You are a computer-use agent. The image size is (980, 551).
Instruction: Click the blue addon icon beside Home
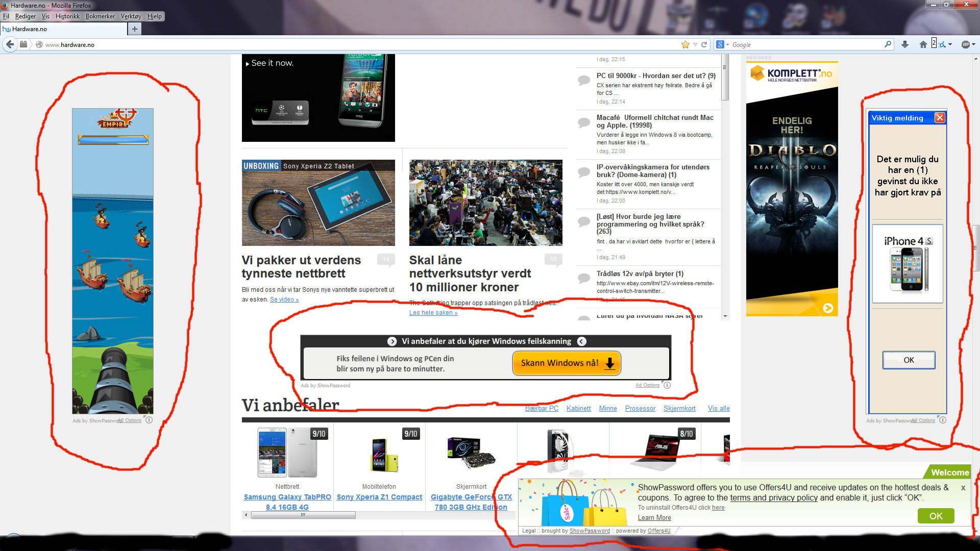point(942,44)
